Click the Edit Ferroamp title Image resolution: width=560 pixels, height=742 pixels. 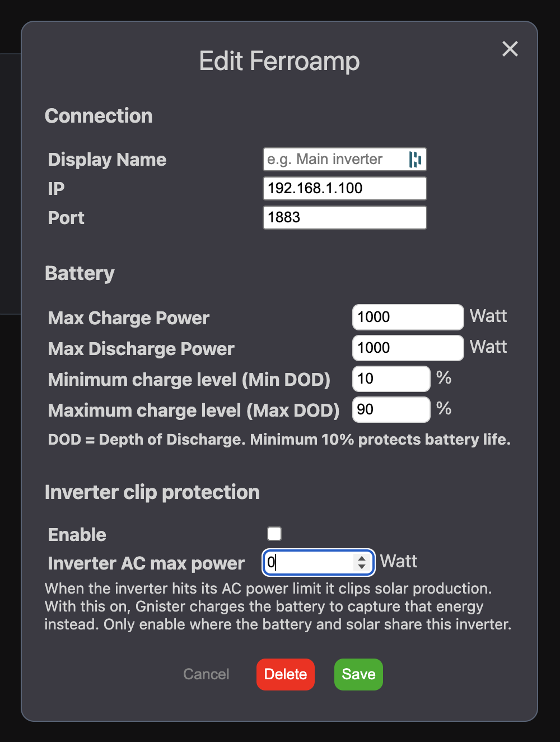(x=279, y=61)
